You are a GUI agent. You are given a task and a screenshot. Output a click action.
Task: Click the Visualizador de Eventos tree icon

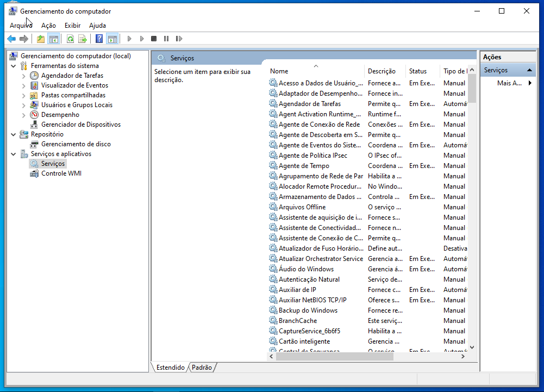point(34,85)
